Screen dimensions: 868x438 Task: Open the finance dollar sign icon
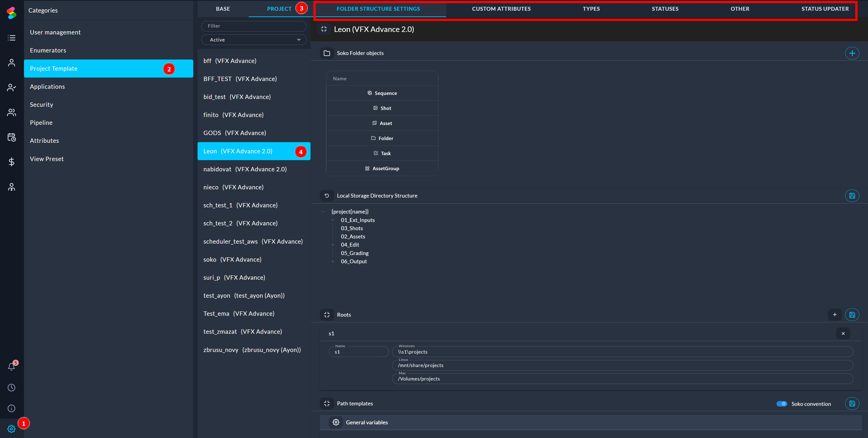click(11, 162)
